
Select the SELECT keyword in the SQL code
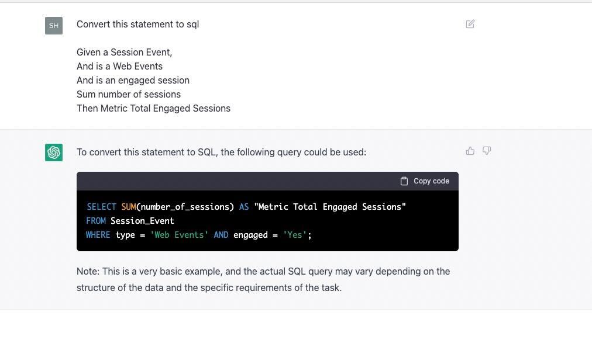click(x=101, y=206)
